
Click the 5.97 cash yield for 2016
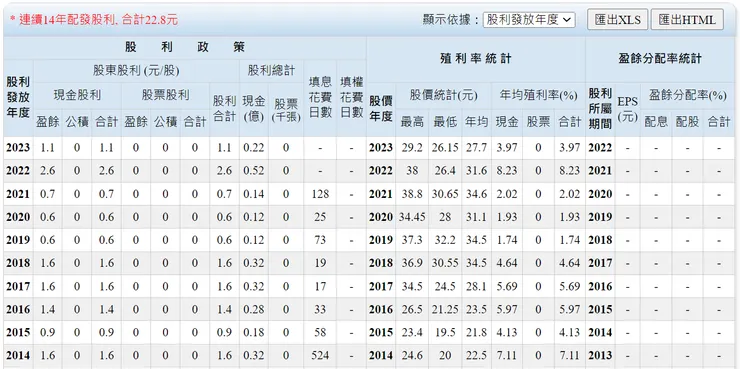pyautogui.click(x=507, y=309)
